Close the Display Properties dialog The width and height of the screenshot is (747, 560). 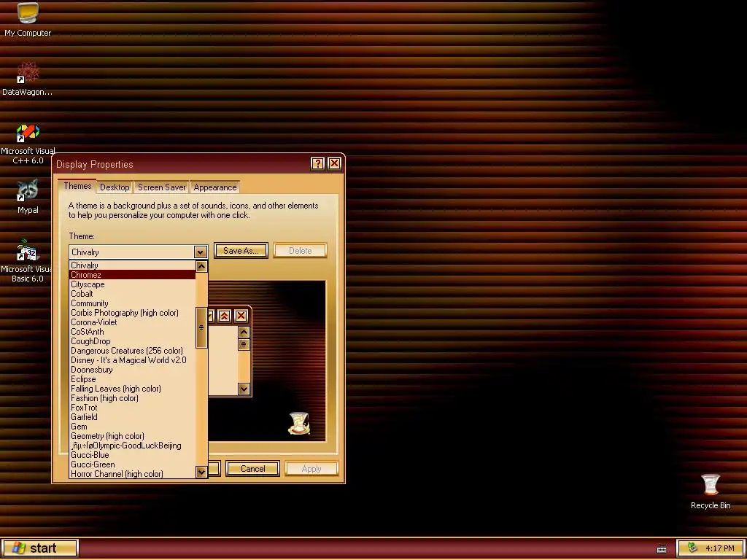[x=334, y=164]
